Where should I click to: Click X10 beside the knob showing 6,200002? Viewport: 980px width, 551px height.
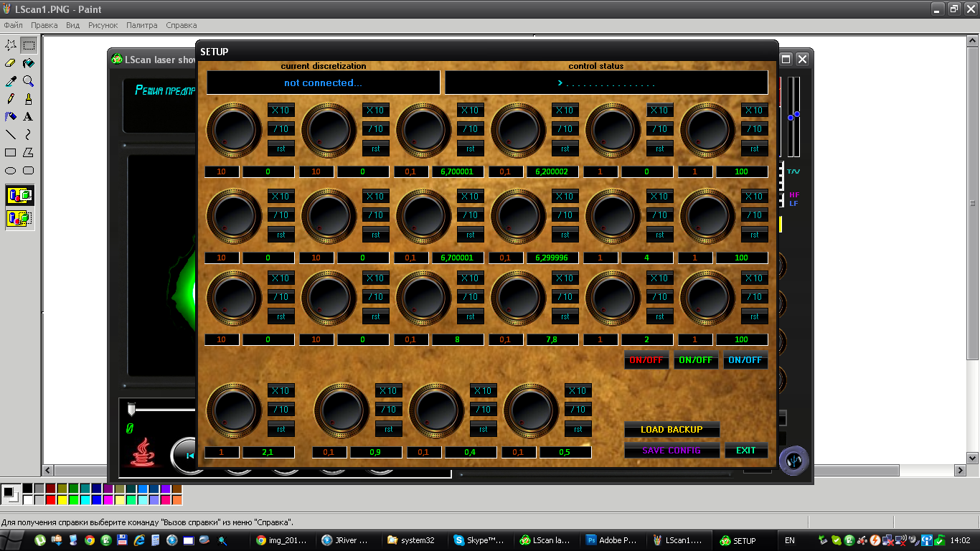[x=565, y=110]
